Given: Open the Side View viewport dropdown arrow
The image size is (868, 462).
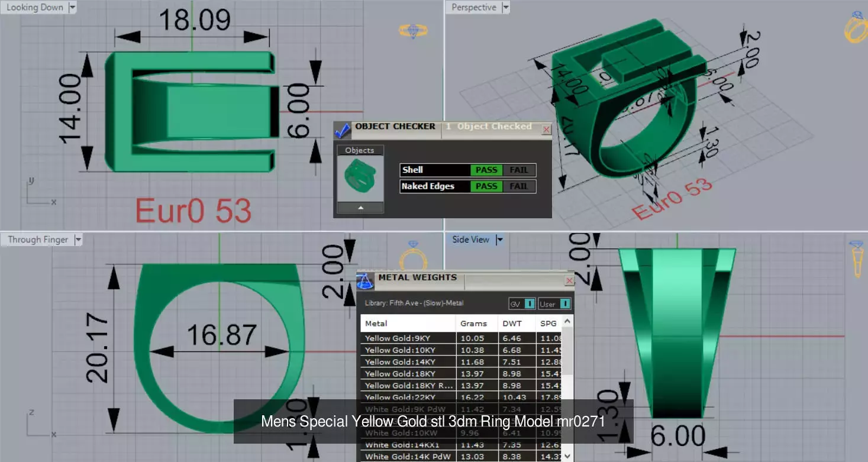Looking at the screenshot, I should [499, 240].
